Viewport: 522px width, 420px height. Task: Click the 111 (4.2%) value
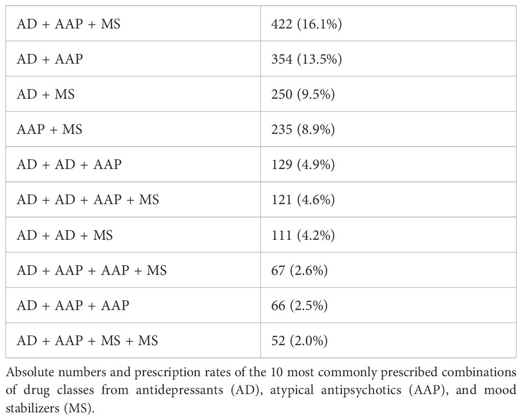click(x=303, y=235)
